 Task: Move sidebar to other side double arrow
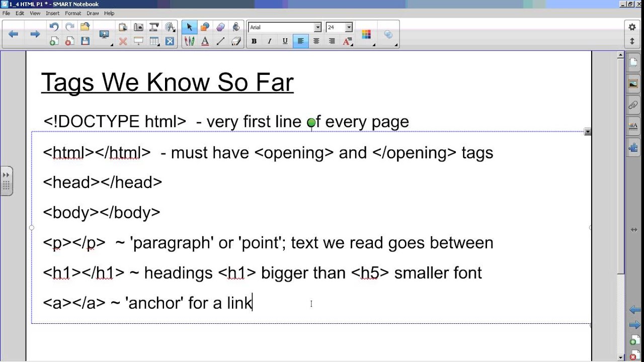click(x=634, y=230)
